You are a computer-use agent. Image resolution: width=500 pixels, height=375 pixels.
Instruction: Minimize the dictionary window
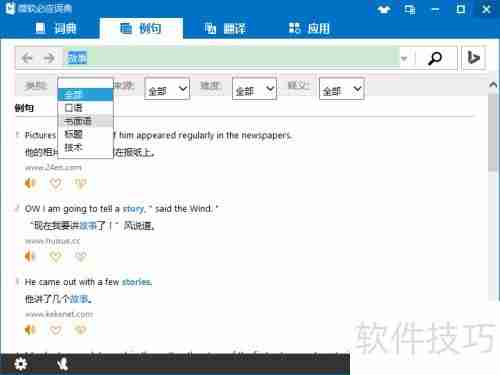[x=435, y=9]
